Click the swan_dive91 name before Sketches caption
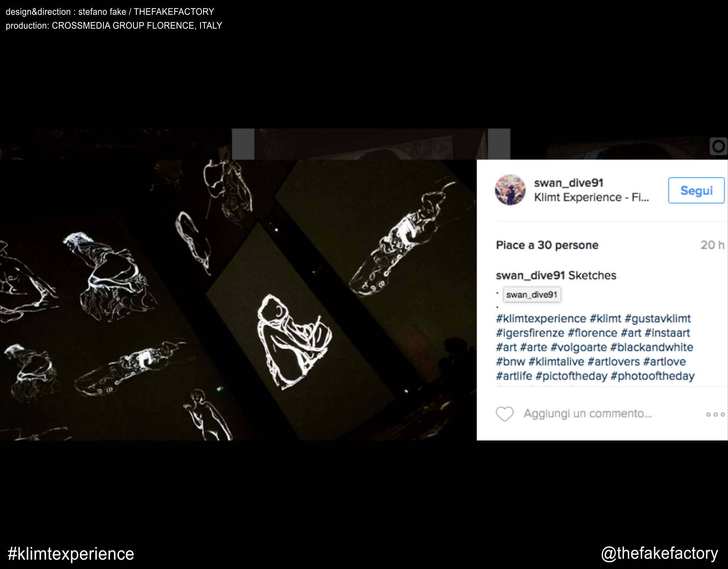This screenshot has height=569, width=728. click(530, 275)
